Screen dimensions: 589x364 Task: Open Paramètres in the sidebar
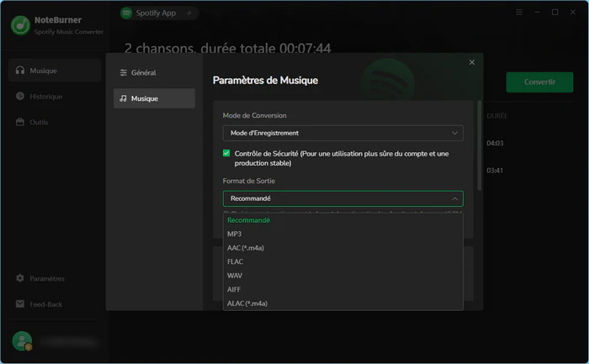click(55, 278)
